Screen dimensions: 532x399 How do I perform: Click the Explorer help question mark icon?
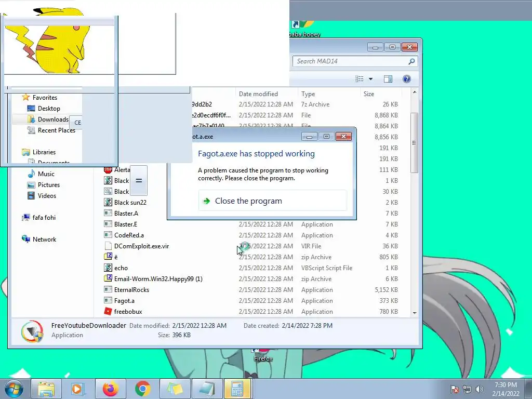tap(406, 79)
